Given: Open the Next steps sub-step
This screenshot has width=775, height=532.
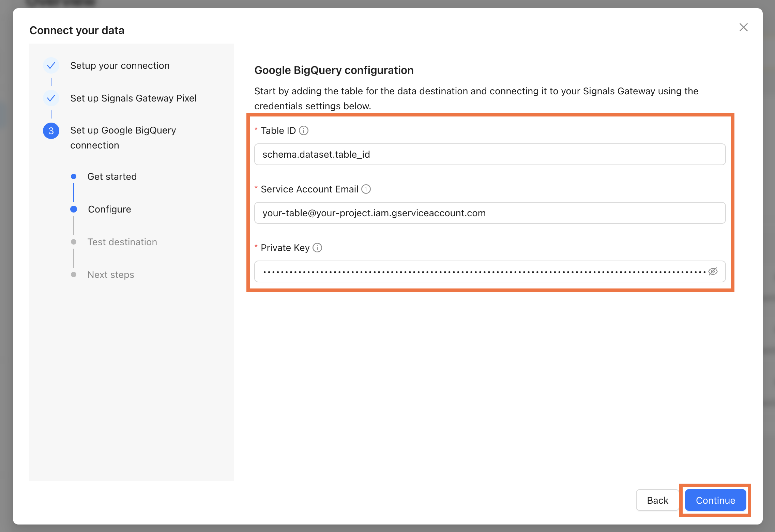Looking at the screenshot, I should tap(111, 275).
